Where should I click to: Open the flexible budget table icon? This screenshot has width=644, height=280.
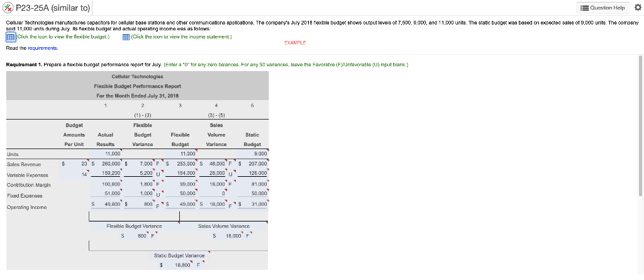click(11, 37)
